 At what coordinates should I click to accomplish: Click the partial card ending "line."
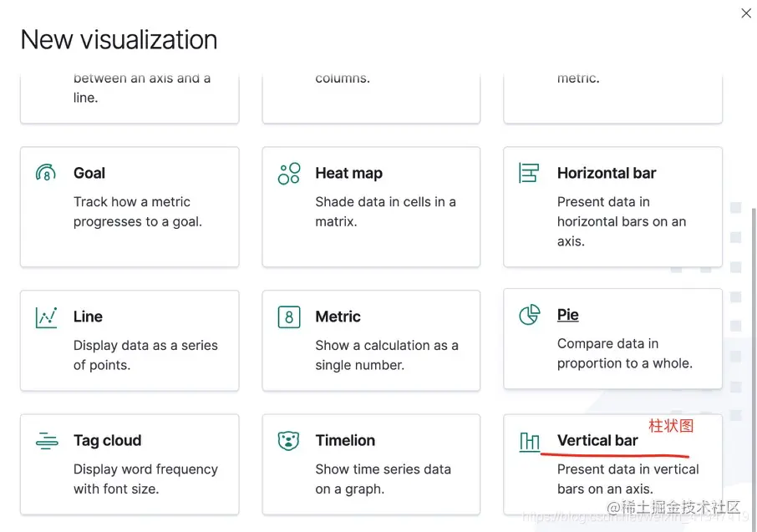(x=130, y=99)
